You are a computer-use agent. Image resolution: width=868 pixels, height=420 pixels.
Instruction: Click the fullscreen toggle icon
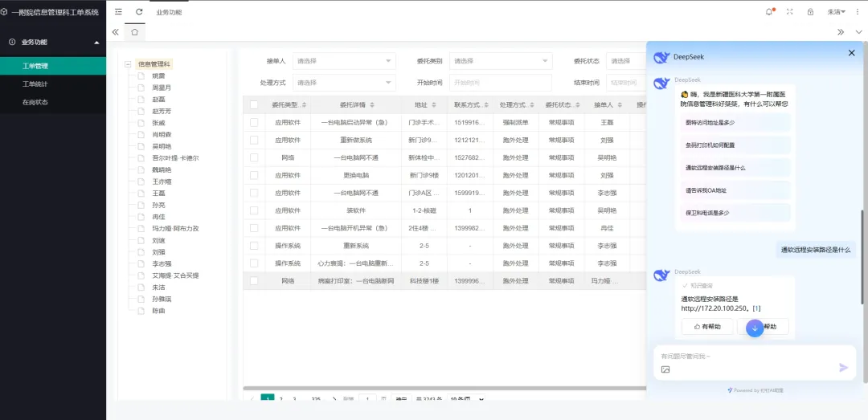pos(789,12)
